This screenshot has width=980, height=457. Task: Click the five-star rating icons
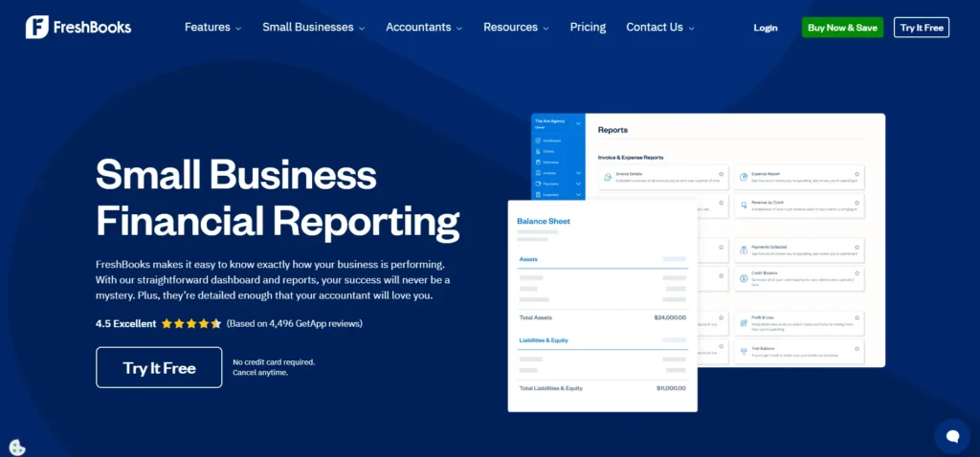click(191, 323)
